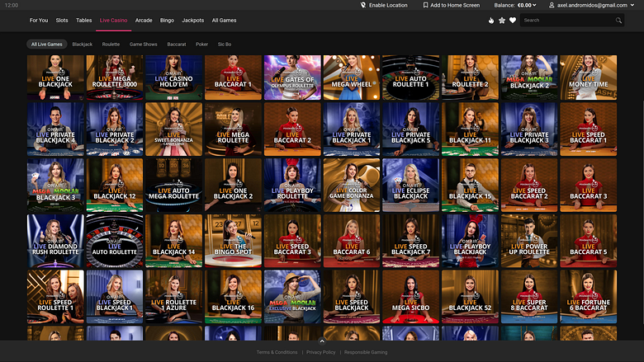Open Live Casino Hold'em tile
The width and height of the screenshot is (644, 362).
click(173, 78)
